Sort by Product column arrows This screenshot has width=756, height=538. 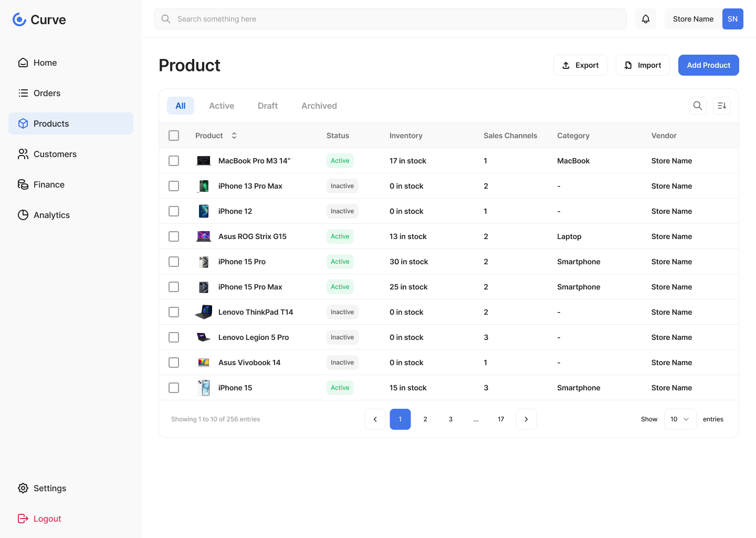(234, 136)
